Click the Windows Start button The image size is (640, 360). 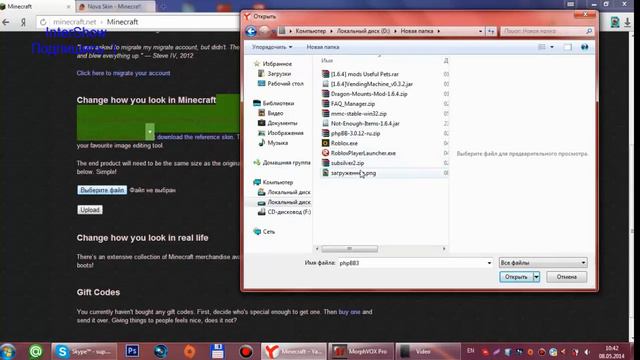[8, 351]
